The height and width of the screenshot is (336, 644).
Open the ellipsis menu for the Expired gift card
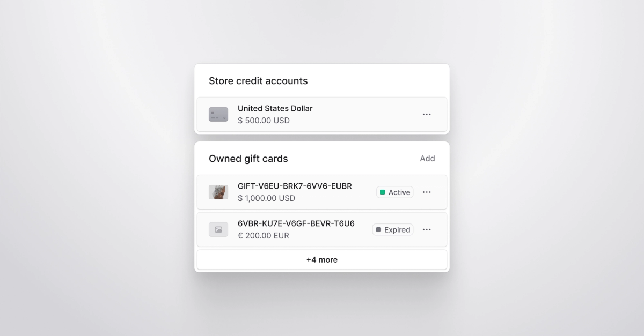click(x=427, y=229)
